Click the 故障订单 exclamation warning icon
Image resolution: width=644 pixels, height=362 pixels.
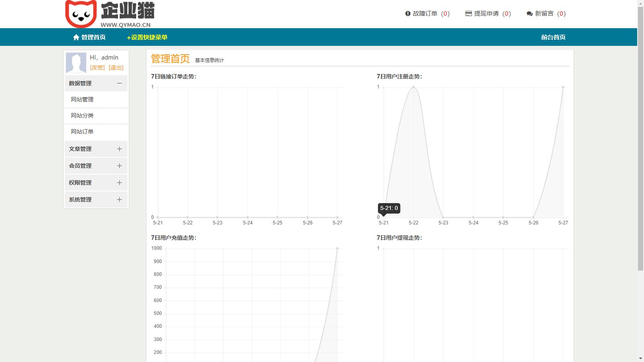pyautogui.click(x=408, y=14)
